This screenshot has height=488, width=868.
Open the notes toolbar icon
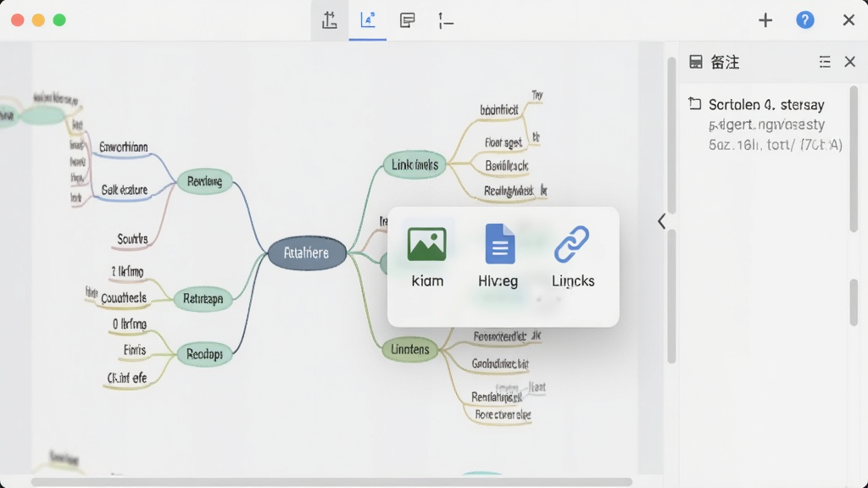pos(407,20)
